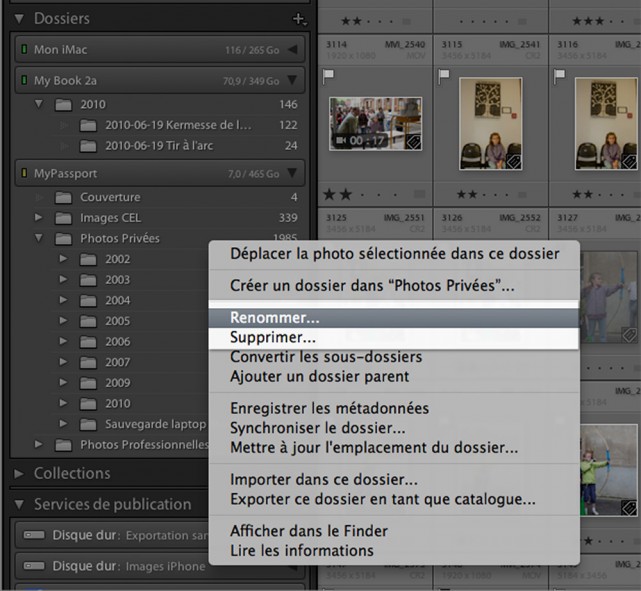Viewport: 641px width, 591px height.
Task: Select the 2006 folder
Action: coord(118,342)
